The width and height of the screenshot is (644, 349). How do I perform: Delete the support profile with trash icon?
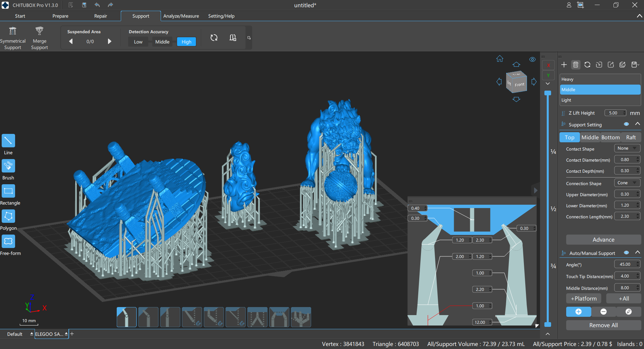tap(576, 65)
